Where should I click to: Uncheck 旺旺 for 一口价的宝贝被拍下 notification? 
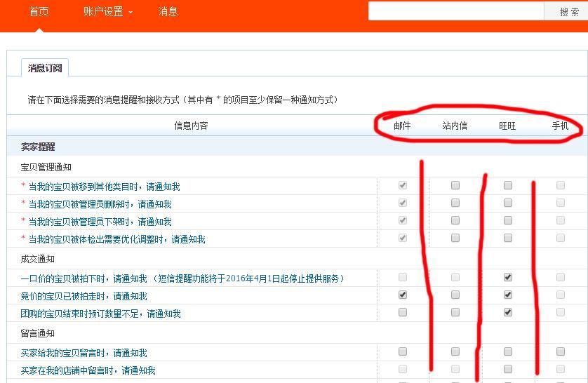pyautogui.click(x=508, y=278)
